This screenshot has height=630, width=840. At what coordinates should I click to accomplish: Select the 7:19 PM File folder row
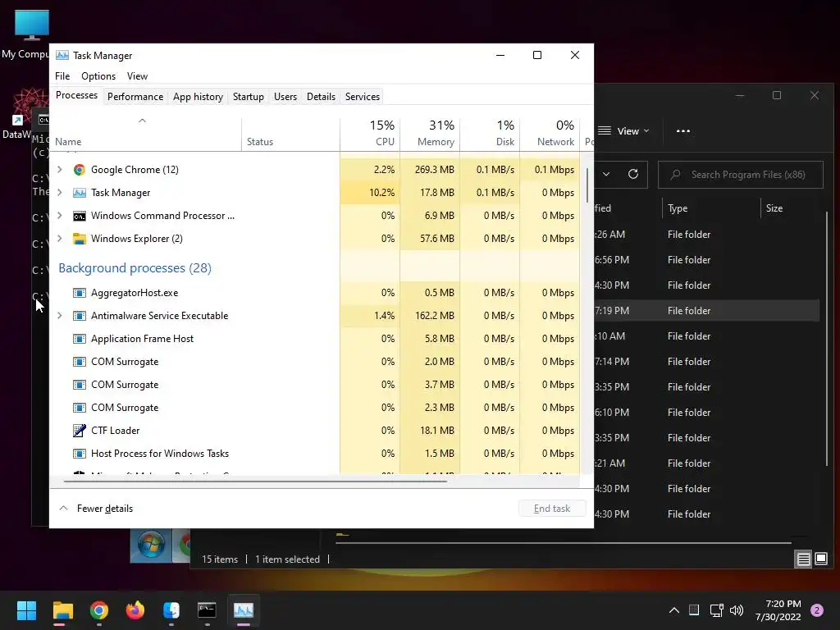coord(707,311)
